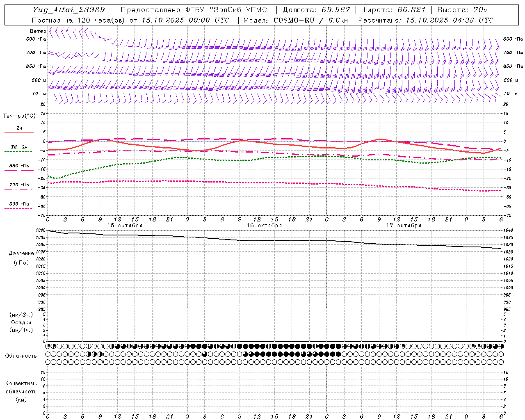The width and height of the screenshot is (525, 420).
Task: Select the 'Высота: 70м' elevation text
Action: (x=463, y=10)
